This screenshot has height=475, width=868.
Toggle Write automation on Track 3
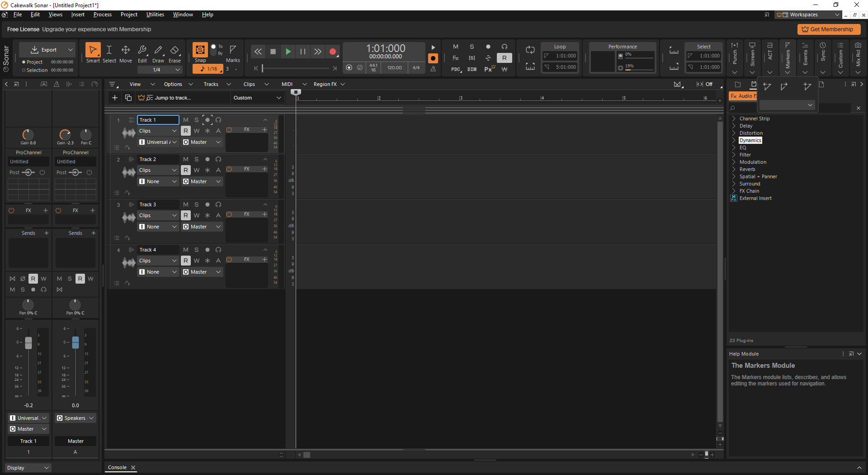tap(197, 215)
